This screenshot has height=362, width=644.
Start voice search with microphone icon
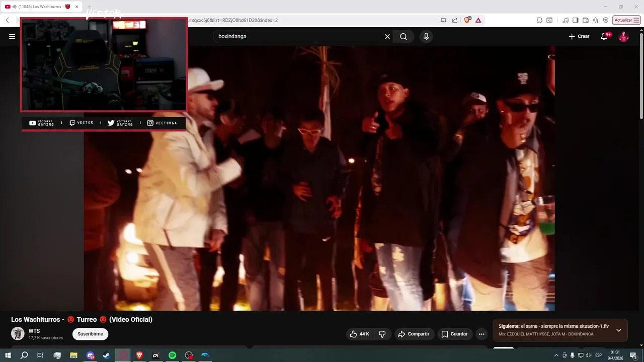click(x=426, y=36)
